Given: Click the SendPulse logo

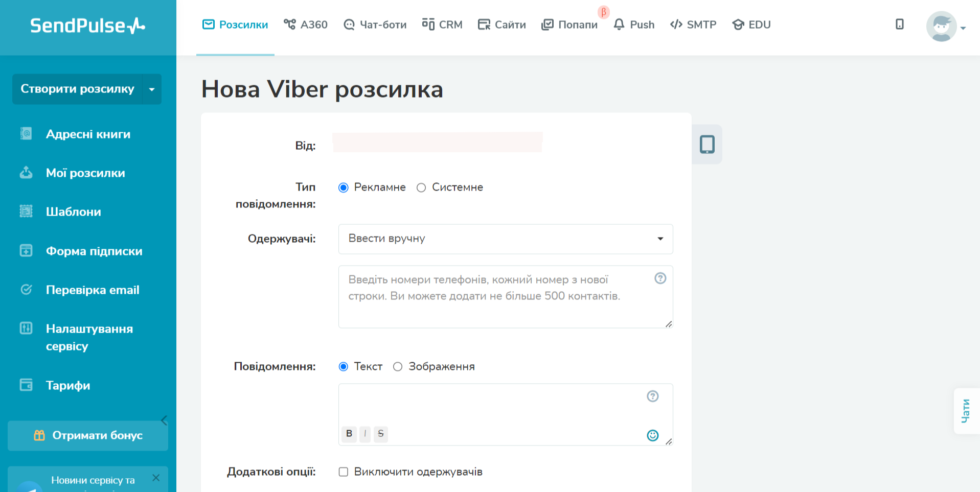Looking at the screenshot, I should [x=87, y=25].
